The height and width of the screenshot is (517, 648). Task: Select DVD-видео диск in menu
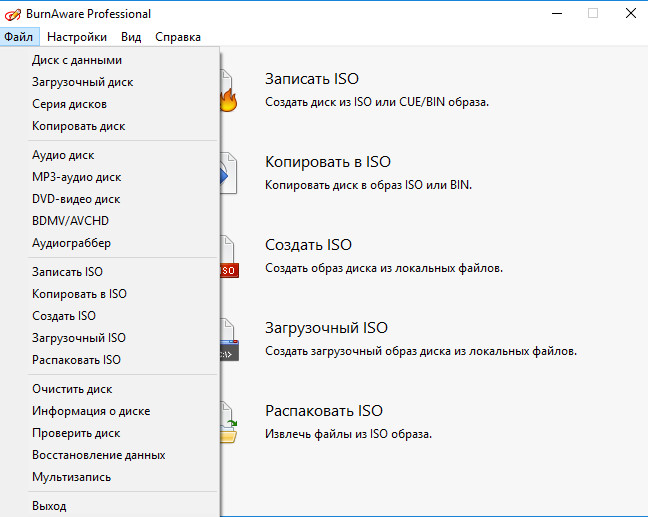pos(110,199)
